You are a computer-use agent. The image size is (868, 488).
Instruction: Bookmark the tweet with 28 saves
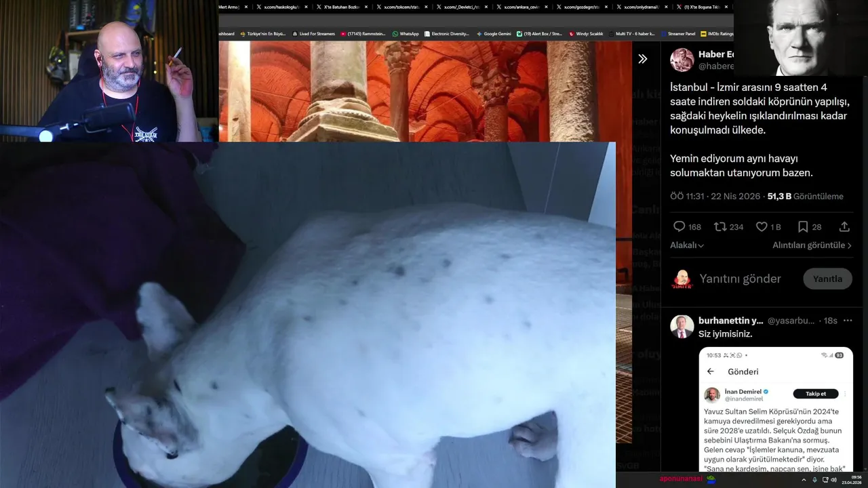(803, 226)
